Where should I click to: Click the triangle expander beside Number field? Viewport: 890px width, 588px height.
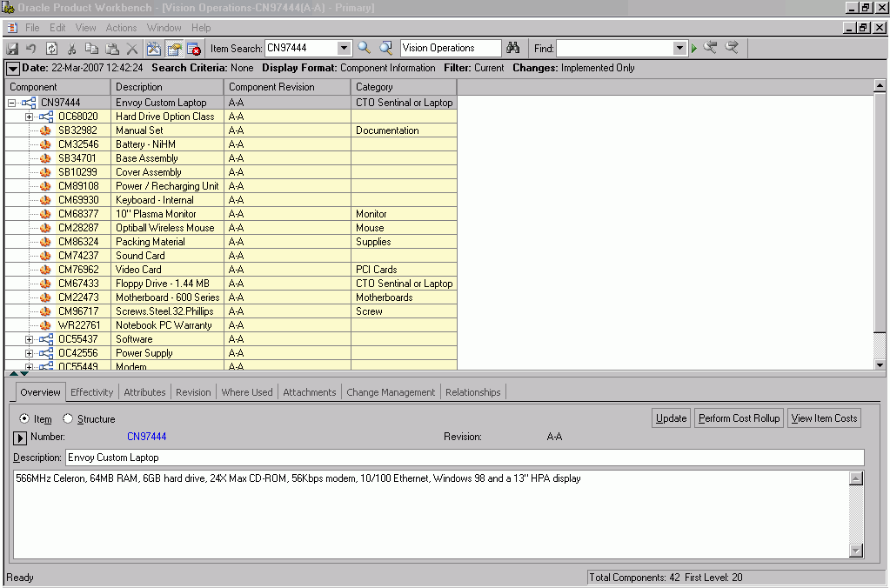(20, 438)
